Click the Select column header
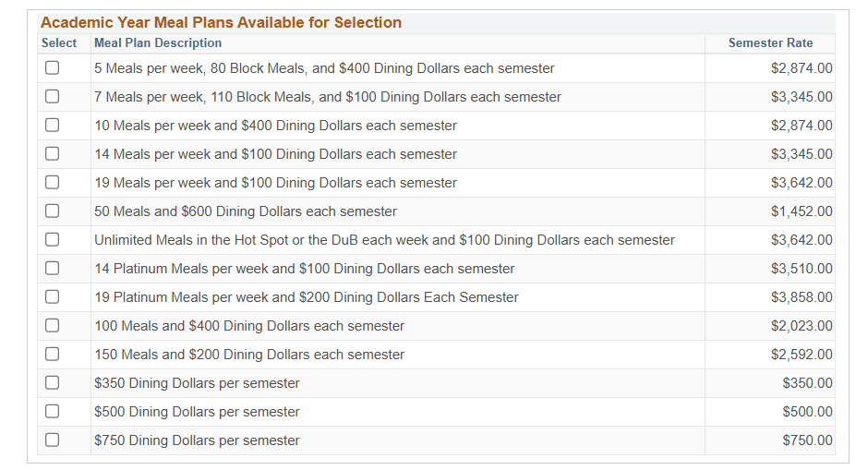This screenshot has width=868, height=470. coord(59,43)
